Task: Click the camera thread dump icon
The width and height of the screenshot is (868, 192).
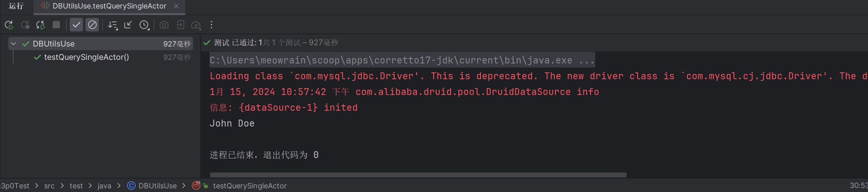Action: coord(164,25)
